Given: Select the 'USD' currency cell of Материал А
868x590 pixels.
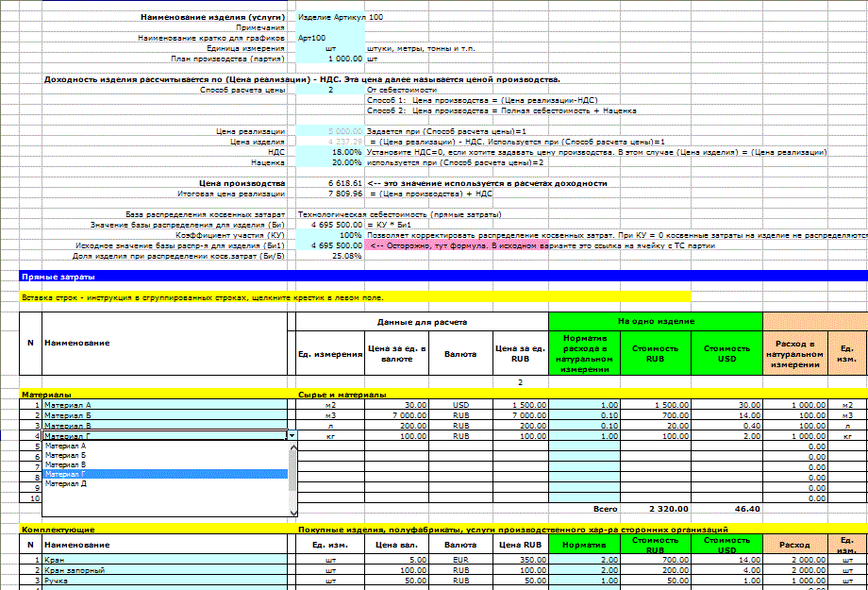Looking at the screenshot, I should click(460, 405).
